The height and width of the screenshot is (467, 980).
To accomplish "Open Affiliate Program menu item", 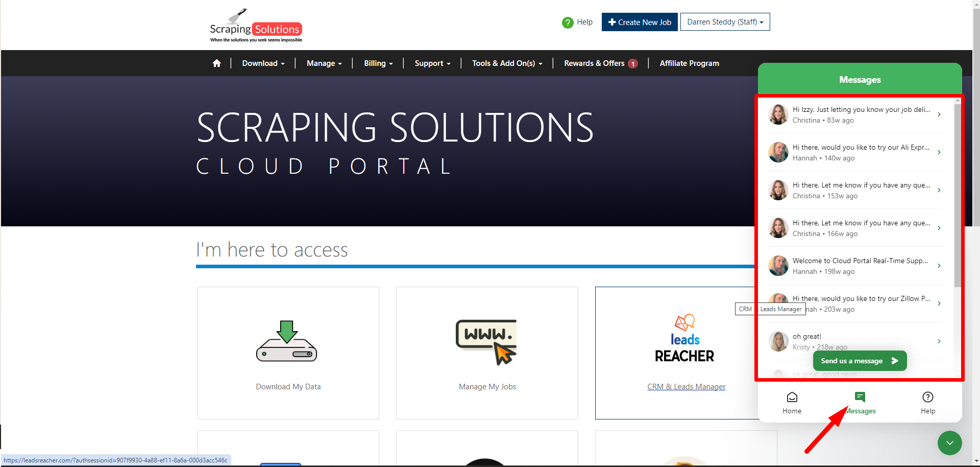I will point(689,63).
